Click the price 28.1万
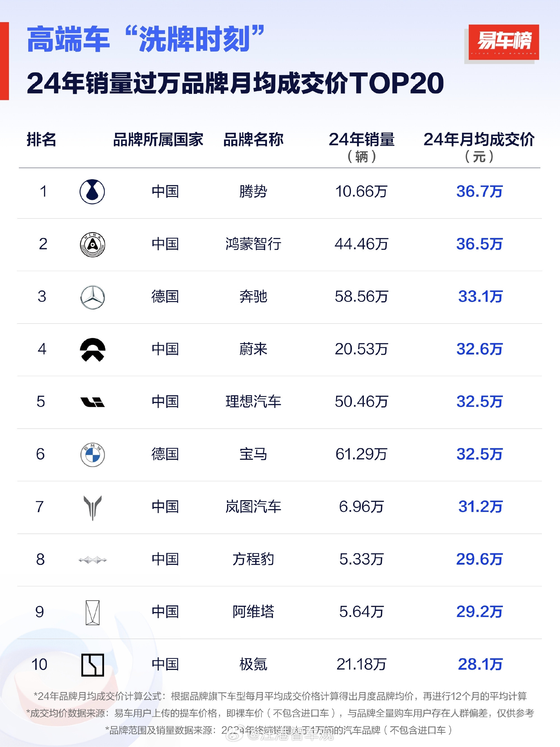 480,664
